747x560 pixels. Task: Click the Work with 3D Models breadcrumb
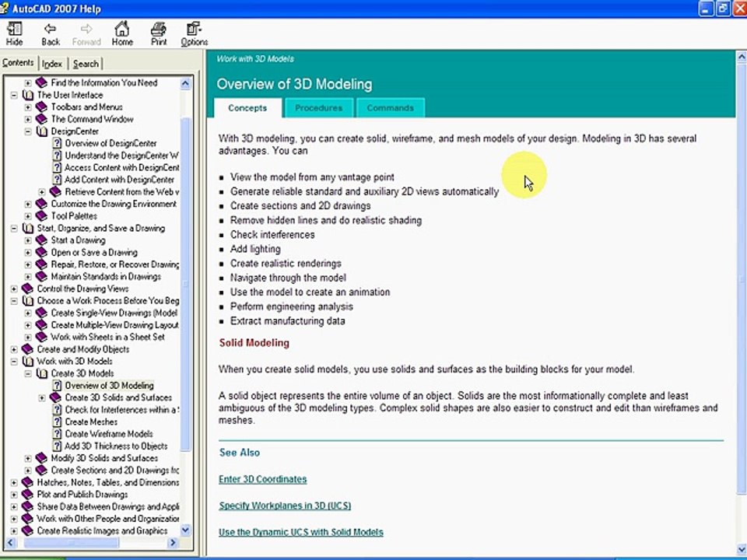[x=255, y=59]
